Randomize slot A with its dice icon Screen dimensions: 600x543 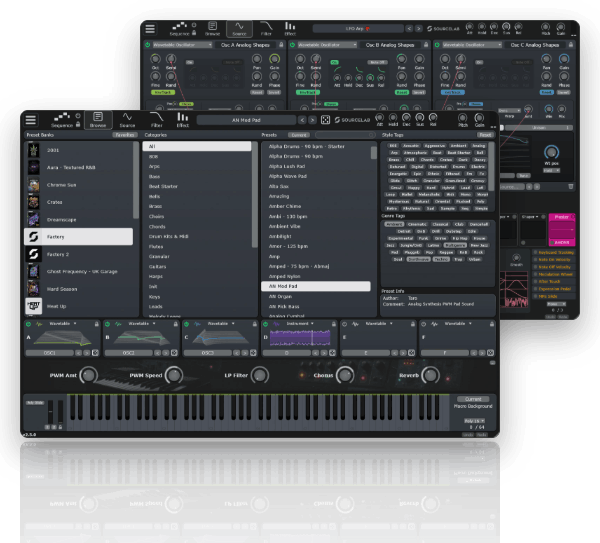tap(95, 353)
